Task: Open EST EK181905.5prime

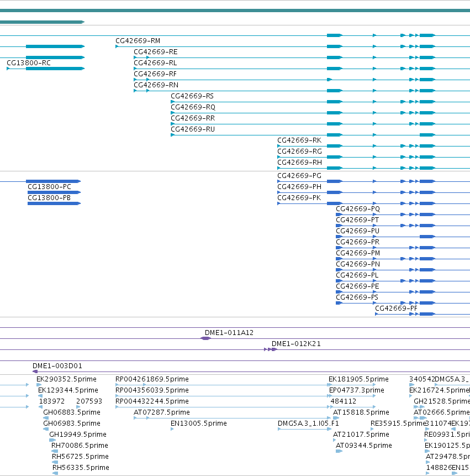Action: (x=358, y=379)
